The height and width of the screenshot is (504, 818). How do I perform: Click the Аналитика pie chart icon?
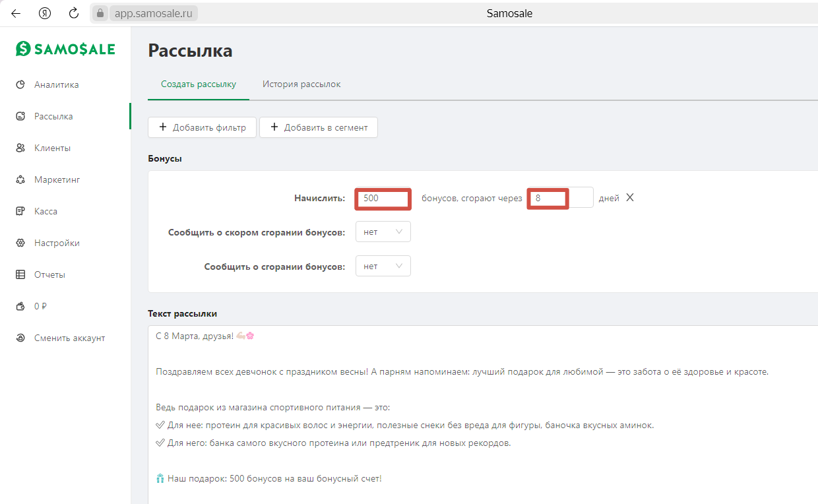(20, 84)
